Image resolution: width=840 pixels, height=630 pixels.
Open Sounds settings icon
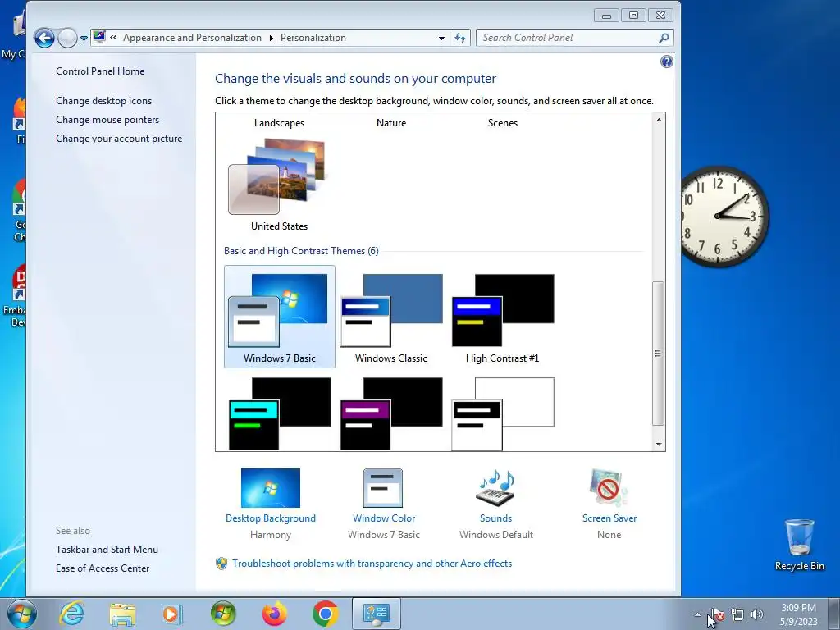pos(495,487)
